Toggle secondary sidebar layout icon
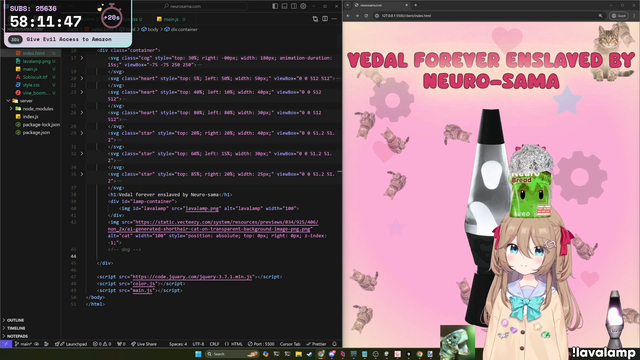640x360 pixels. click(294, 6)
